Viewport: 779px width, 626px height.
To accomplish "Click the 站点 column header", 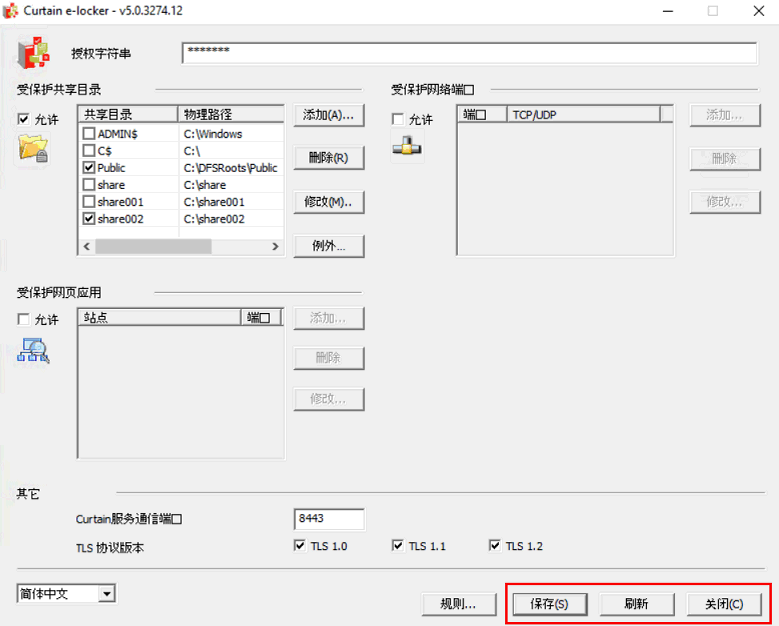I will 160,317.
